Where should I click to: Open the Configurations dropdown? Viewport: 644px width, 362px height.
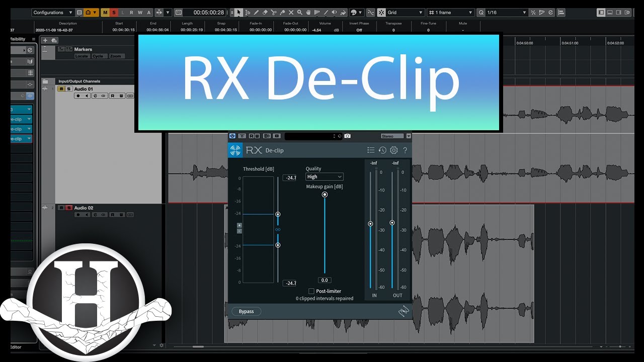coord(53,13)
